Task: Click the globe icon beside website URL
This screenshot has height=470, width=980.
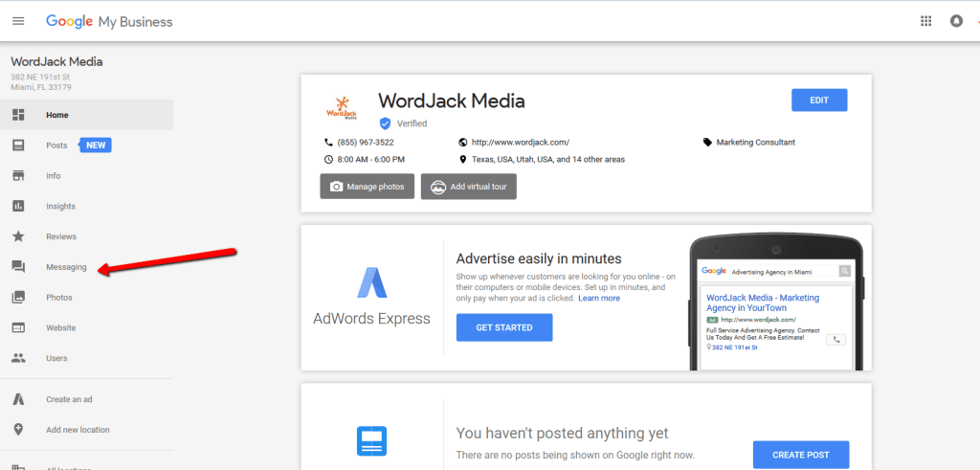Action: (x=462, y=143)
